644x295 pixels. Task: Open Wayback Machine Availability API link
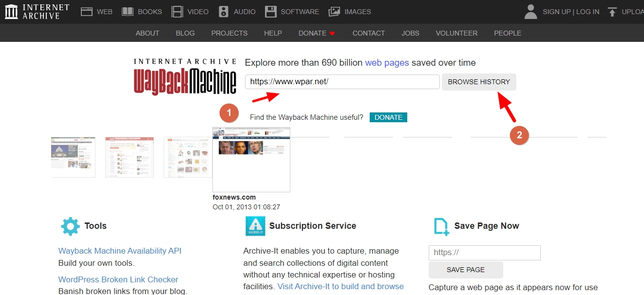120,251
